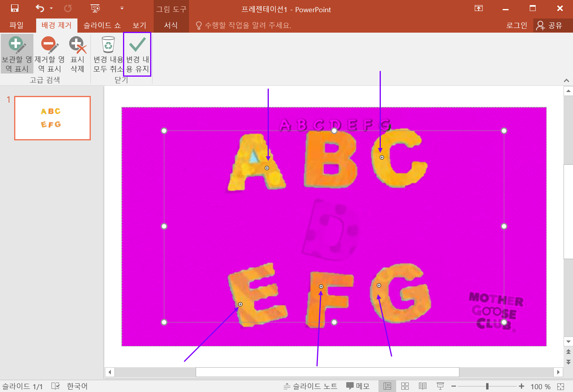Screen dimensions: 573x392
Task: Switch to Slide Sorter view
Action: pyautogui.click(x=405, y=386)
